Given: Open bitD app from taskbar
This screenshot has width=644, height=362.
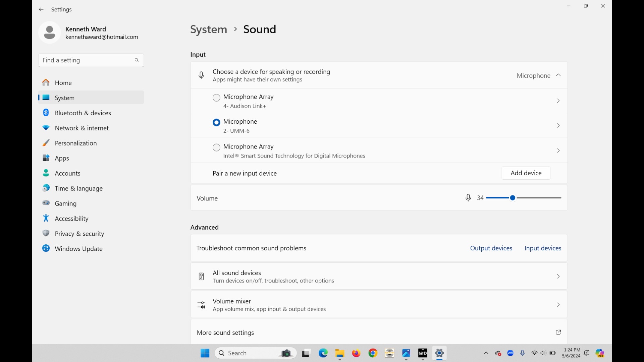Looking at the screenshot, I should tap(423, 353).
